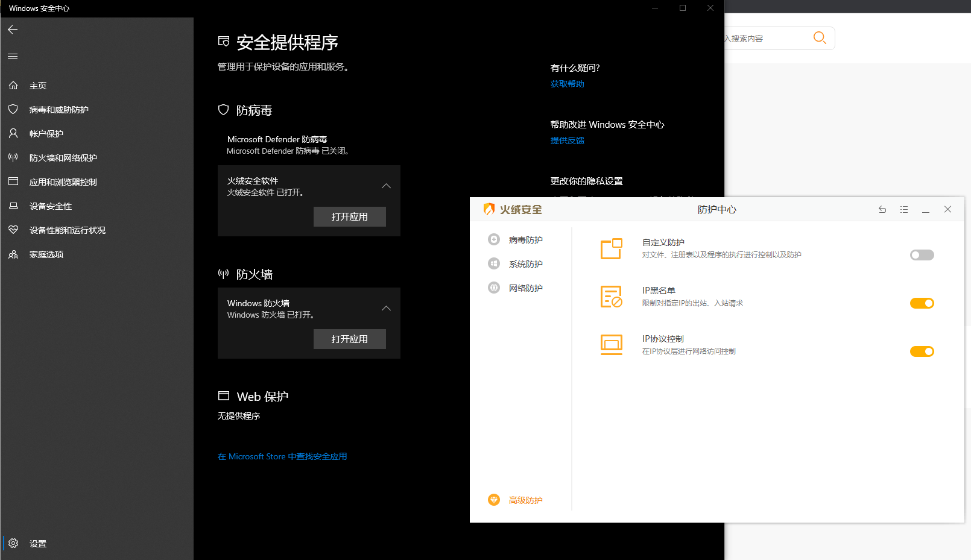The image size is (971, 560).
Task: Click the IP协议控制 feature icon
Action: 612,345
